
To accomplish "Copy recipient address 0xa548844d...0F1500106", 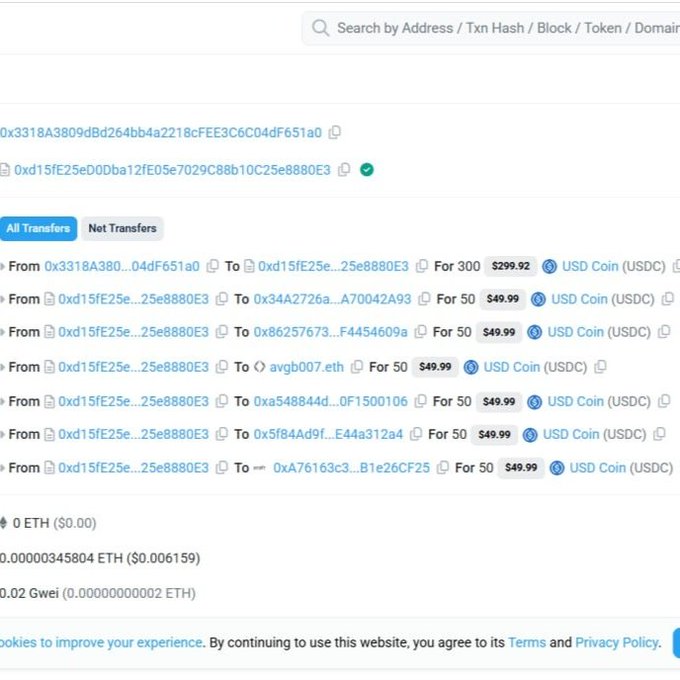I will [420, 401].
